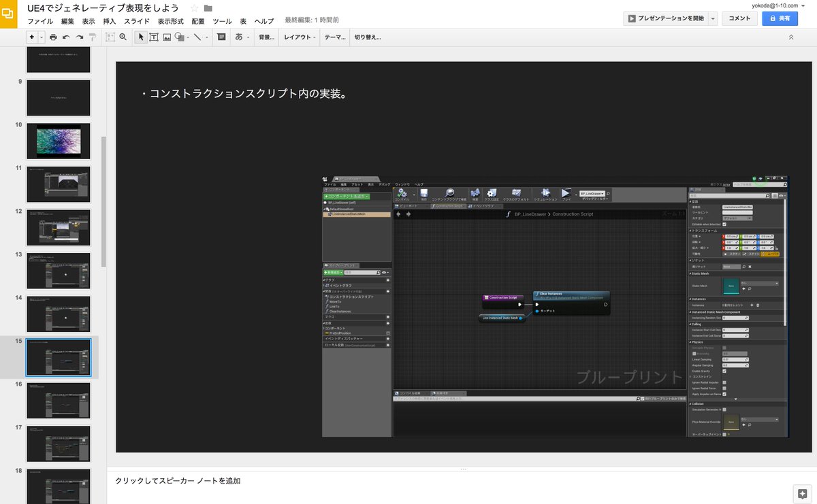Screen dimensions: 817x504
Task: Select slide 10 thumbnail
Action: tap(59, 141)
